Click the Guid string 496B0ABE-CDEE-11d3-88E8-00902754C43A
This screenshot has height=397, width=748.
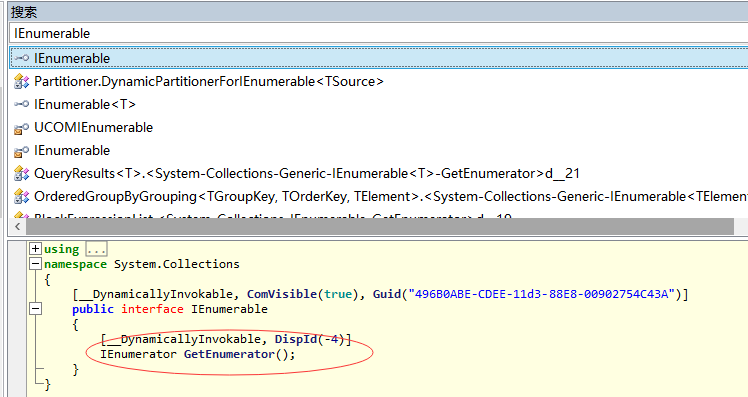[x=541, y=294]
